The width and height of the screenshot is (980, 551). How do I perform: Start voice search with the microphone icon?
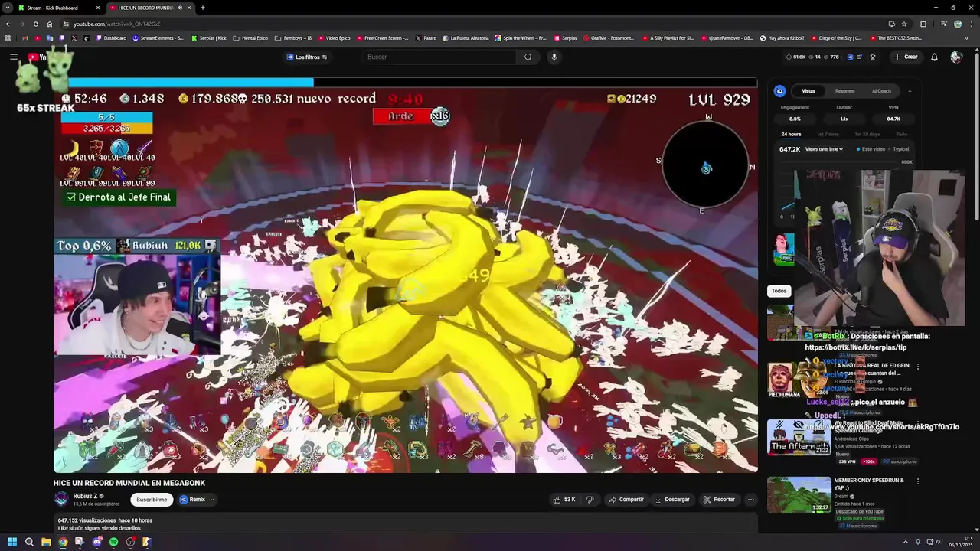click(554, 57)
